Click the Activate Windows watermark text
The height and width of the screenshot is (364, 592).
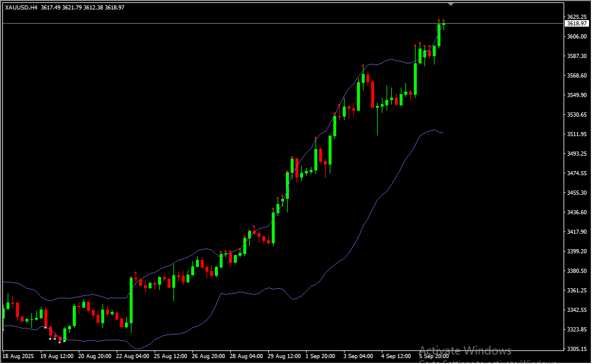click(465, 350)
